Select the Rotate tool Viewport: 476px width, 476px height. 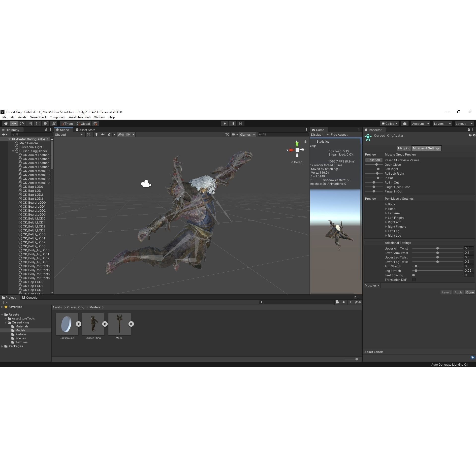pyautogui.click(x=22, y=123)
